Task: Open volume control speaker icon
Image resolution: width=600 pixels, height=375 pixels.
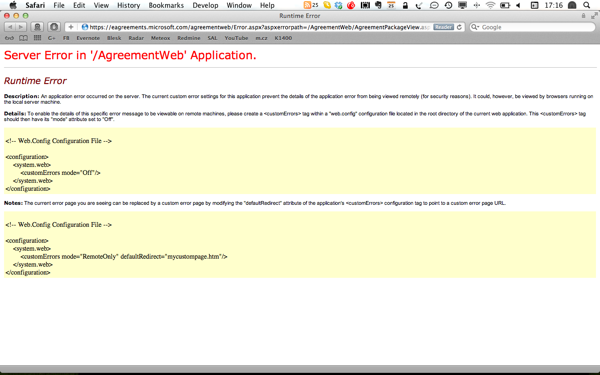Action: point(518,5)
